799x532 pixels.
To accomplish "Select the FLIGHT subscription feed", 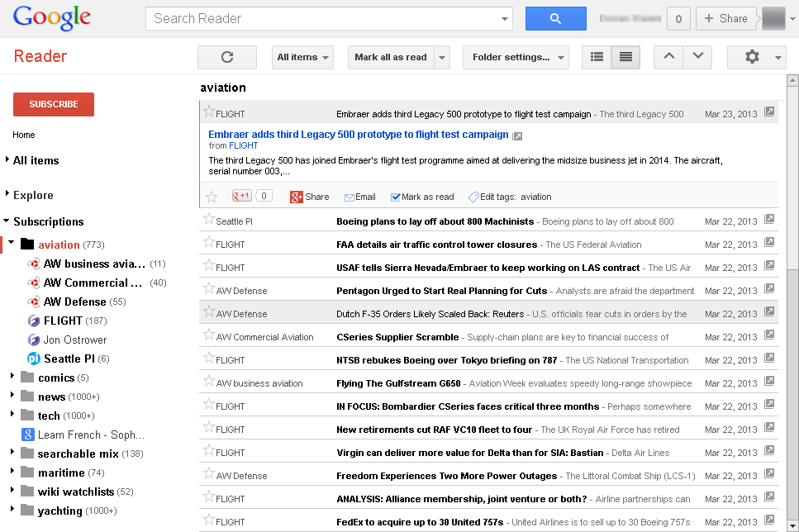I will coord(63,321).
